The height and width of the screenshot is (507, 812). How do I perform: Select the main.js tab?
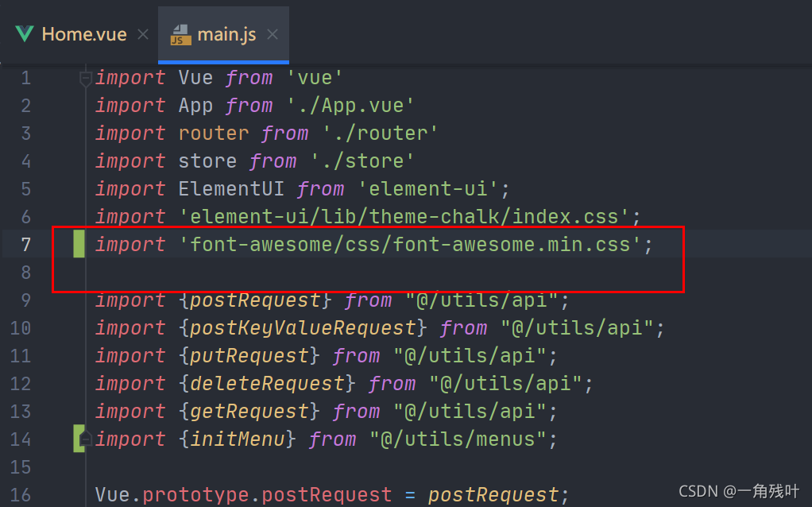[223, 34]
